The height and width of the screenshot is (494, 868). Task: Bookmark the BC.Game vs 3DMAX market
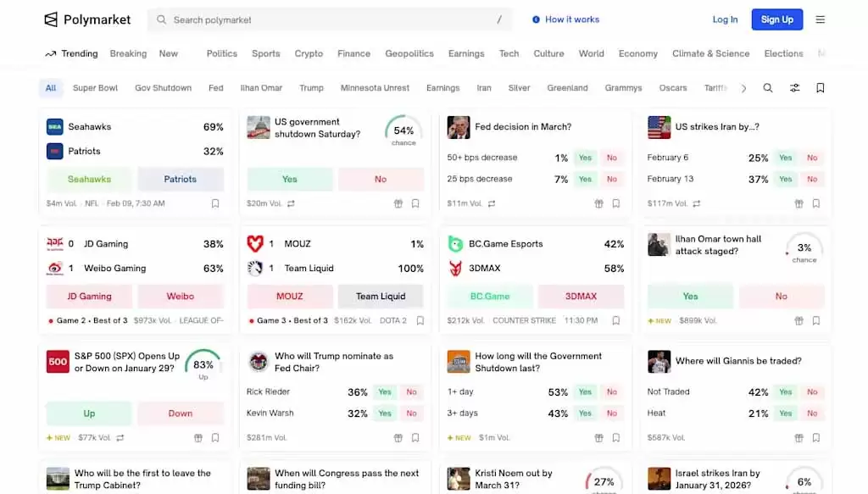click(x=615, y=320)
